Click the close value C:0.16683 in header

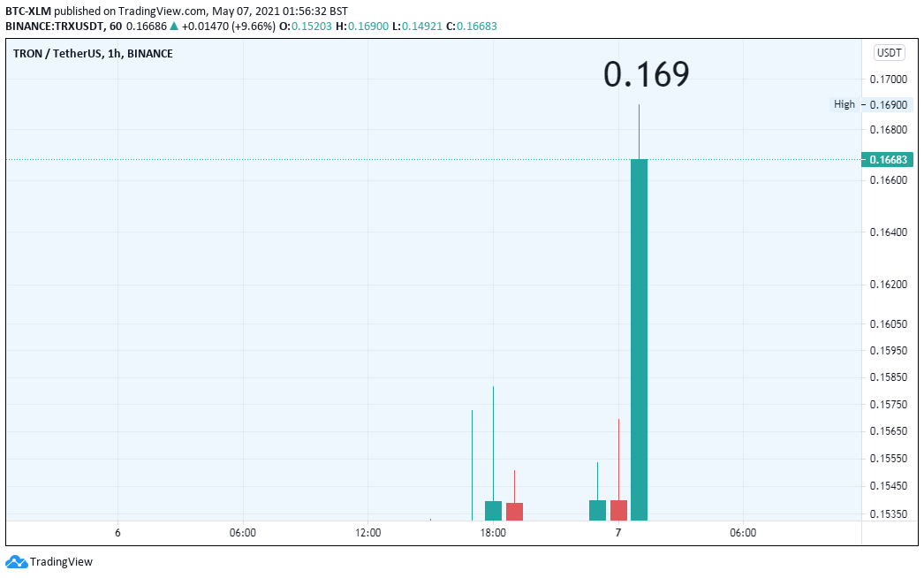coord(472,26)
